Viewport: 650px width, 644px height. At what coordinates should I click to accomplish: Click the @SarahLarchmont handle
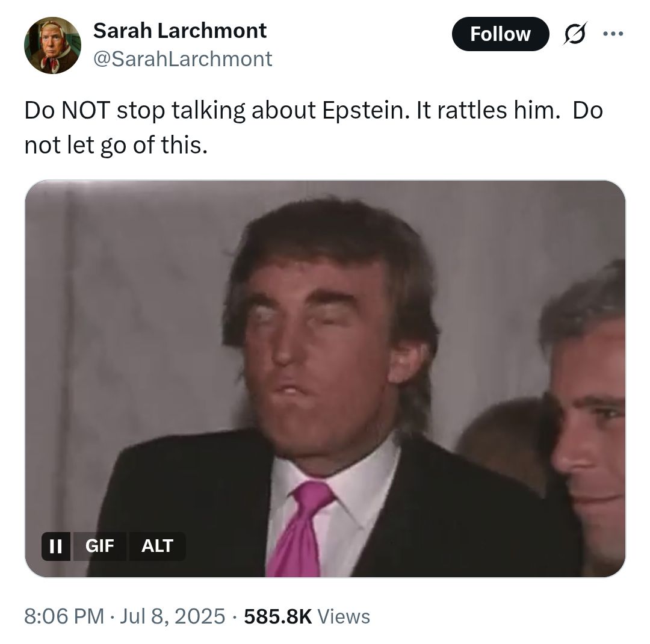point(183,58)
